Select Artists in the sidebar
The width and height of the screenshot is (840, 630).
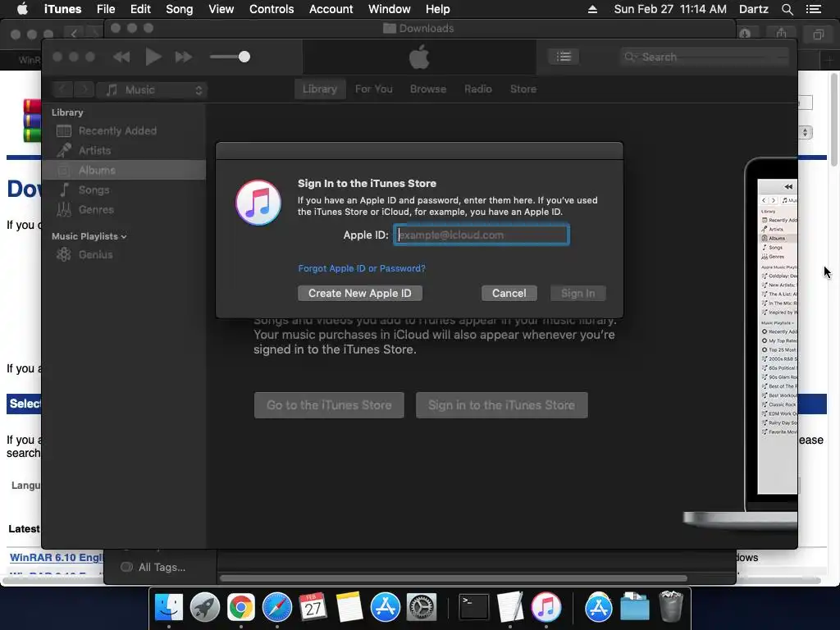pyautogui.click(x=124, y=151)
